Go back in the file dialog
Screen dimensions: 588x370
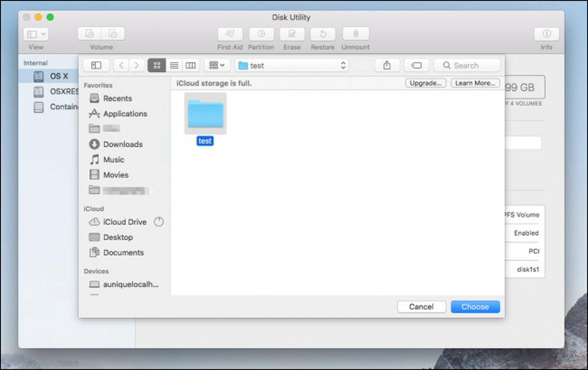[x=121, y=66]
